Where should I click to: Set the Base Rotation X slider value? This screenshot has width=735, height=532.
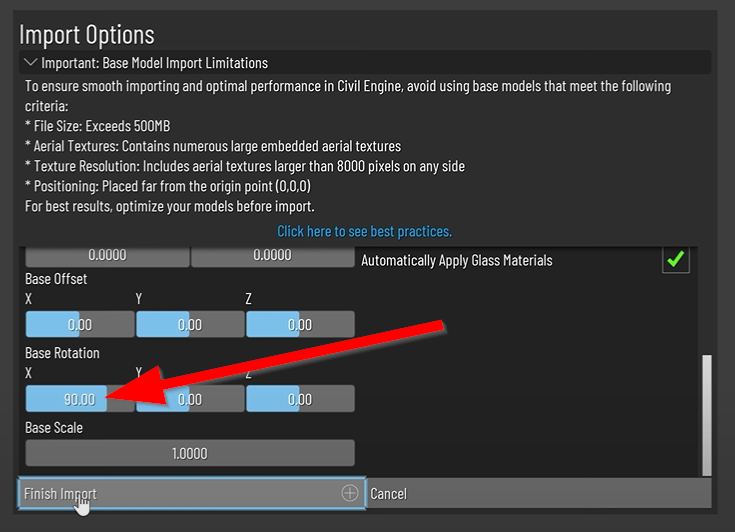click(x=80, y=399)
